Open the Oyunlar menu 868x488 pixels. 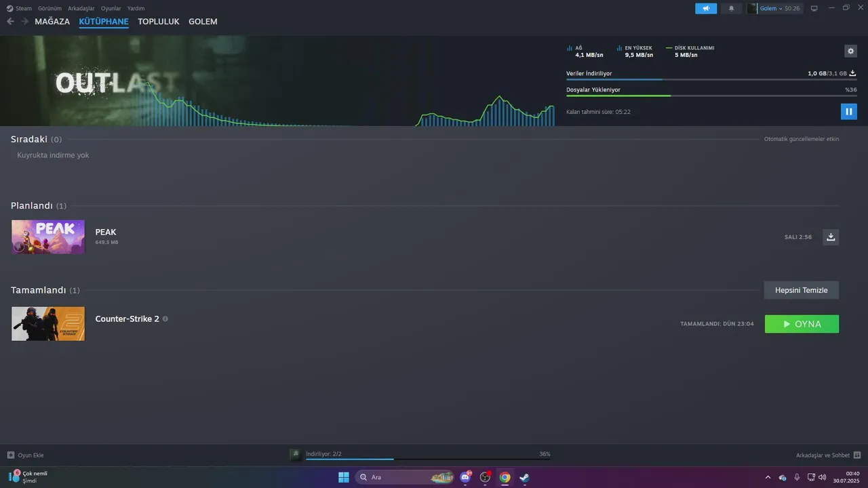111,8
